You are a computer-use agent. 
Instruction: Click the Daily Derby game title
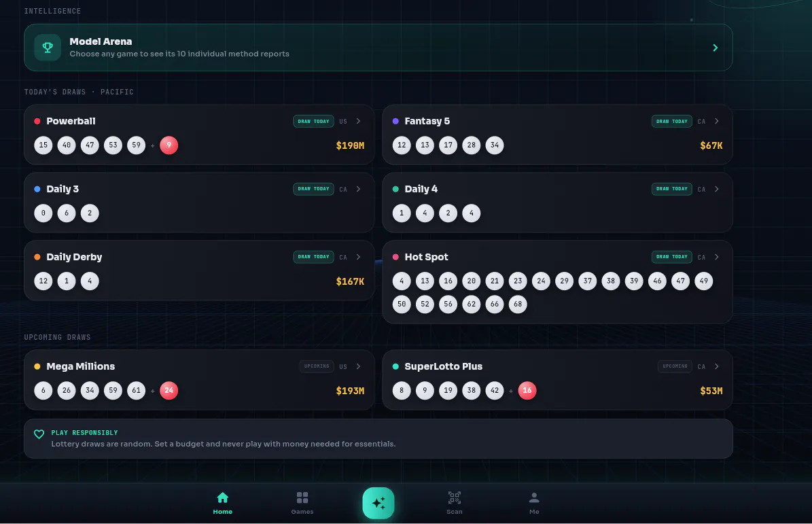pyautogui.click(x=74, y=257)
